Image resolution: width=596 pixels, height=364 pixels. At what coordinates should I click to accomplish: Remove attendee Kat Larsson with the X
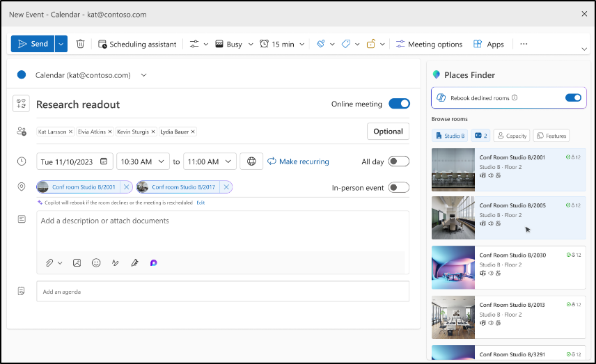point(71,132)
